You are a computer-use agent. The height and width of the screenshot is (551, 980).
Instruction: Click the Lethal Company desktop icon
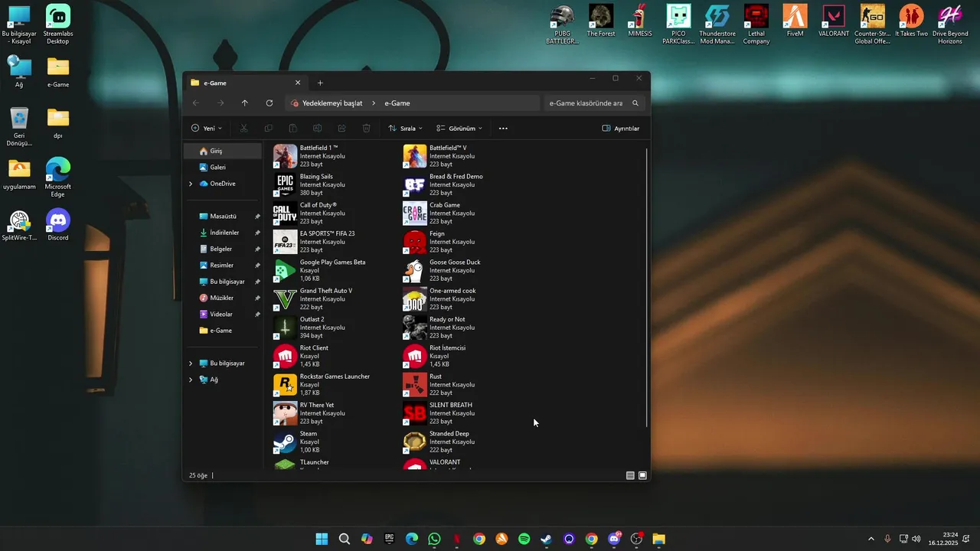click(x=756, y=24)
